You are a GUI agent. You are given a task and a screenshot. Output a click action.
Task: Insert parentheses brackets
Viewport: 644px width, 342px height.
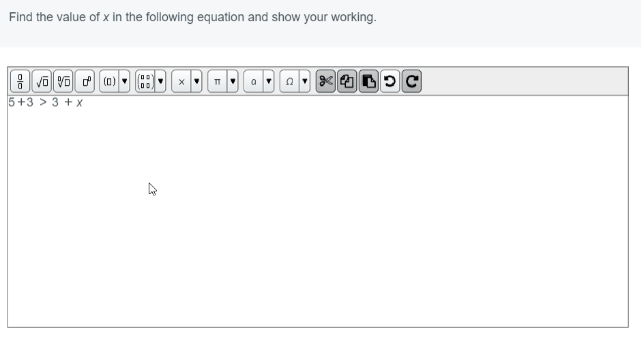[109, 81]
